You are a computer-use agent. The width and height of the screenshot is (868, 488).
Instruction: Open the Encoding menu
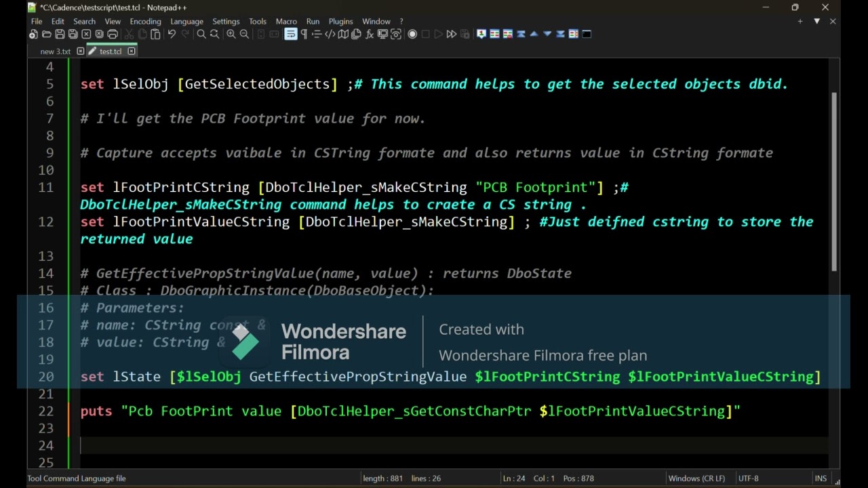point(145,21)
